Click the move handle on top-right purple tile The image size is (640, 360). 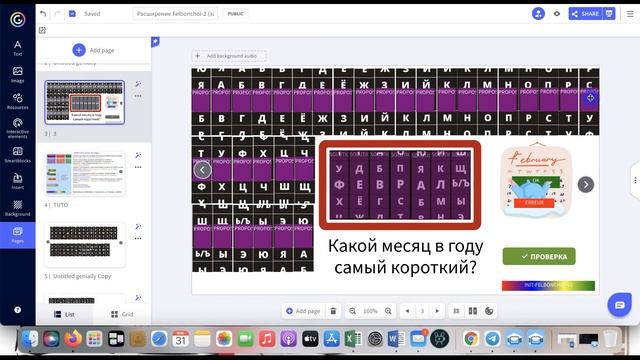pyautogui.click(x=590, y=98)
